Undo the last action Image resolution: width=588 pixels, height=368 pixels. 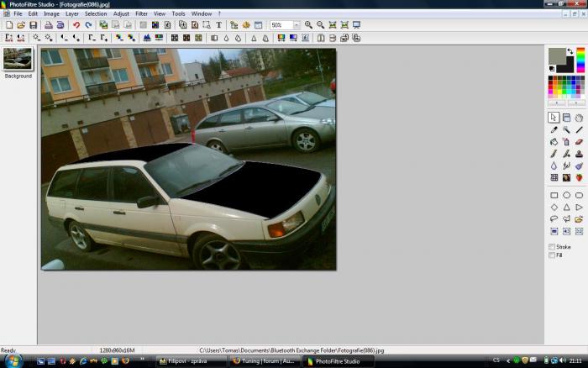click(76, 25)
